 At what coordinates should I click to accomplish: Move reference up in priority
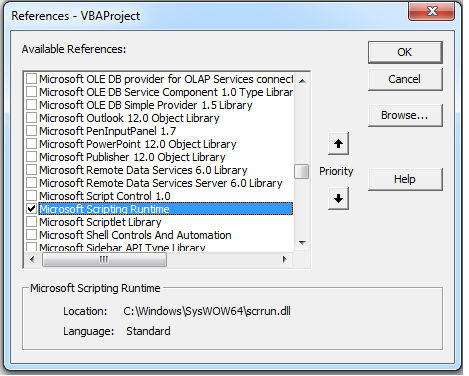[x=338, y=144]
